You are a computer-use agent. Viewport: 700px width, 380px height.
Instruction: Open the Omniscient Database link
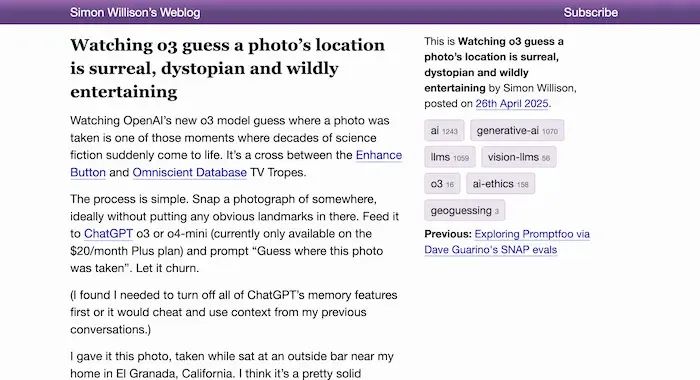coord(190,172)
